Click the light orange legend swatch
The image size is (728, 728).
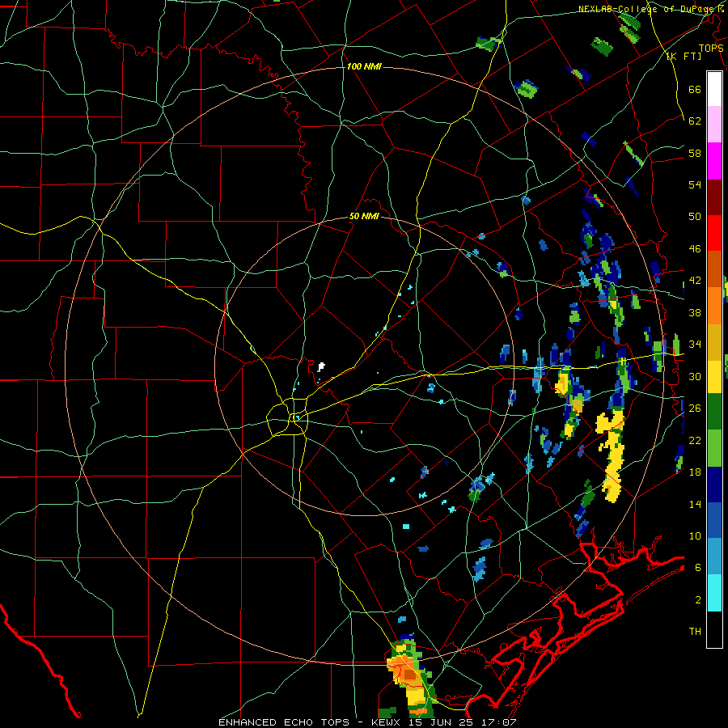714,306
